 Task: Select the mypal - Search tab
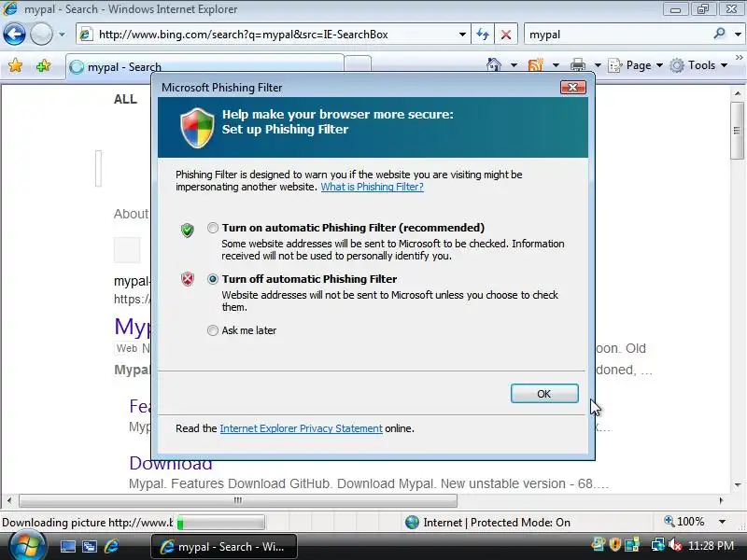click(204, 66)
